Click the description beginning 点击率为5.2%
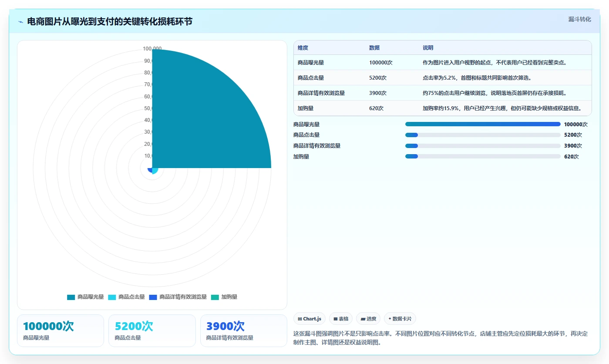 [x=477, y=78]
